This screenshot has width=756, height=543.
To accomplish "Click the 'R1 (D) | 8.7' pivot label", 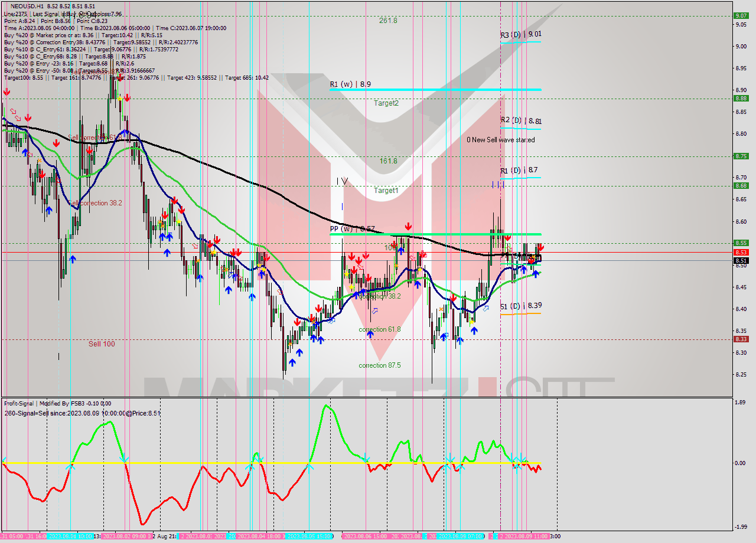I will click(519, 171).
